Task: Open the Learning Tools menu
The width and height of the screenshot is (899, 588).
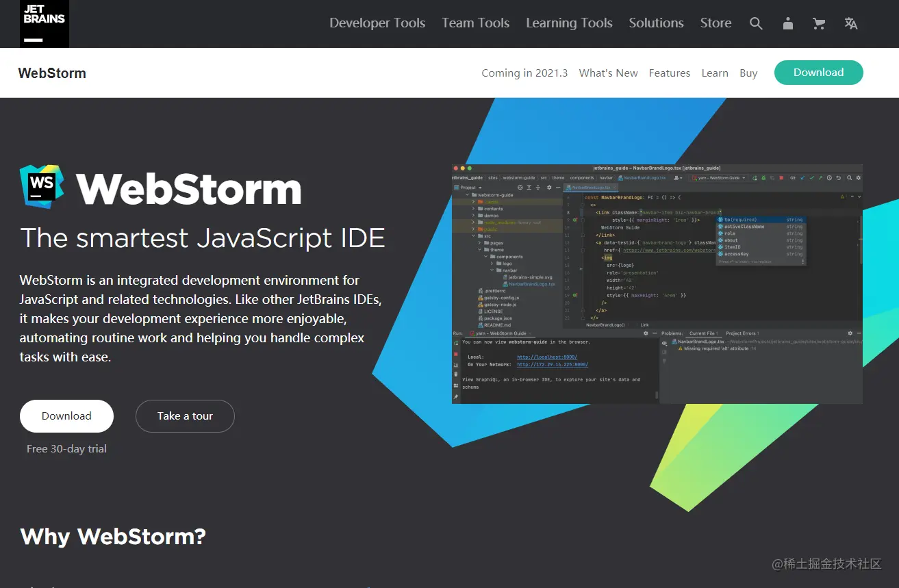Action: tap(569, 23)
